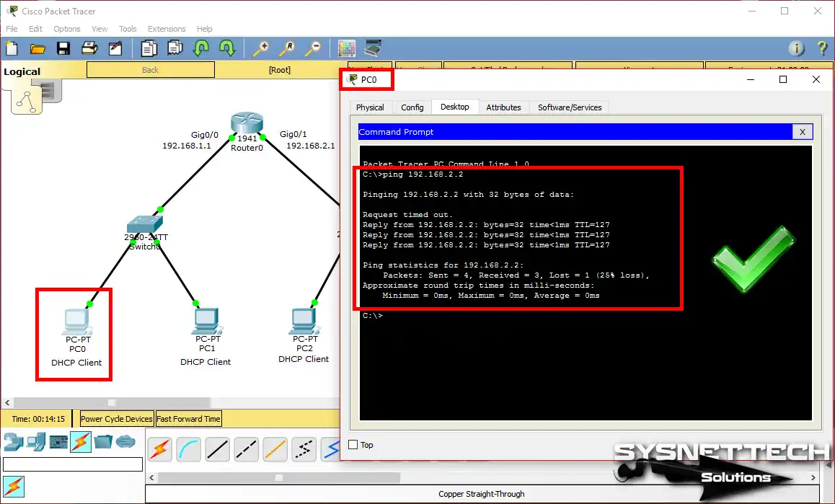Choose the Copper Straight-Through cable
Screen dimensions: 835x504
(x=217, y=448)
